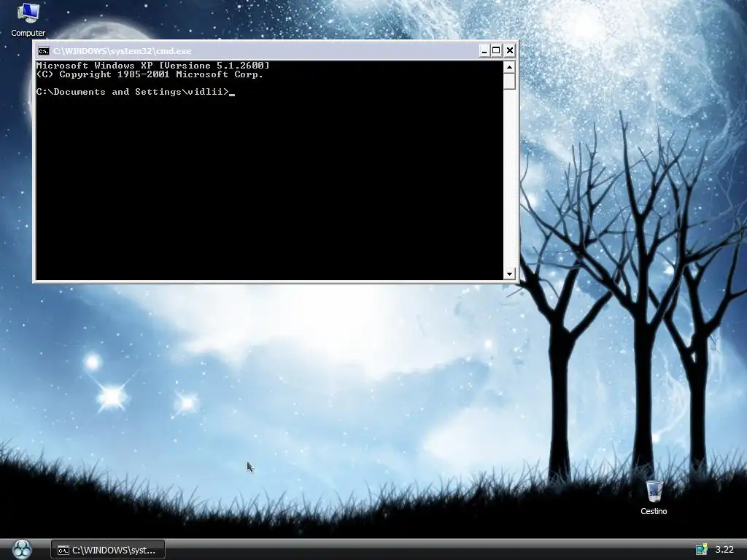The height and width of the screenshot is (560, 747).
Task: Click the console scrollbar up arrow
Action: 509,67
